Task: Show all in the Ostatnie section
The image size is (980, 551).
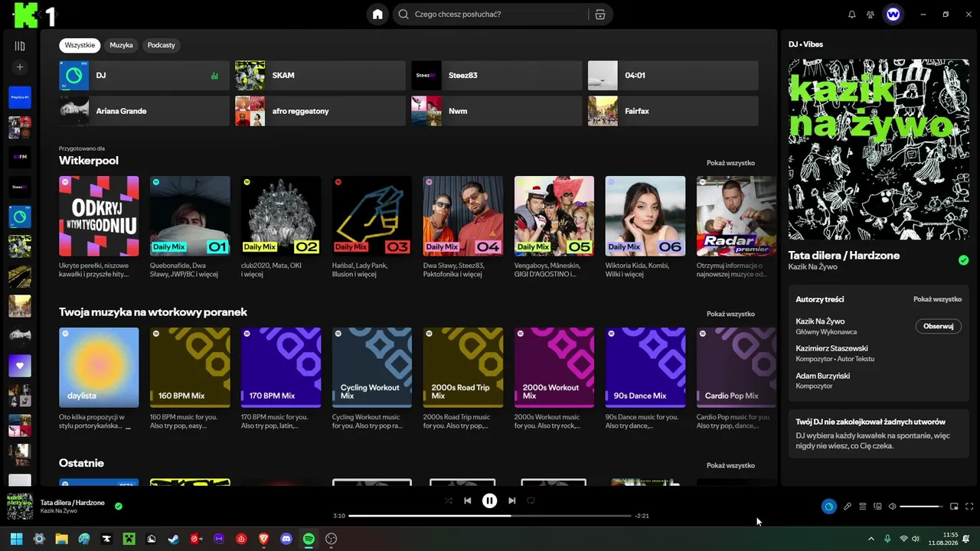Action: 730,465
